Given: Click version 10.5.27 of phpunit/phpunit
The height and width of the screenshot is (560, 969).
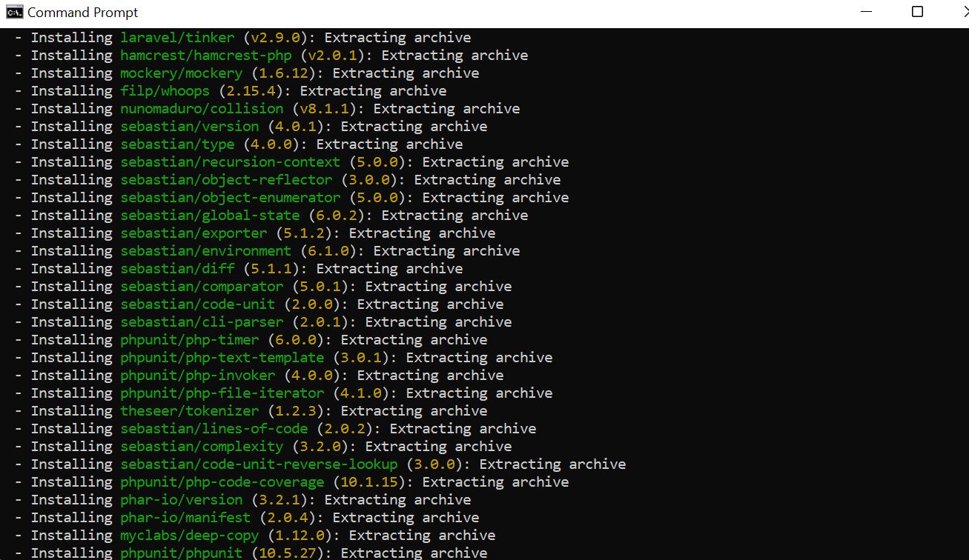Looking at the screenshot, I should [288, 553].
